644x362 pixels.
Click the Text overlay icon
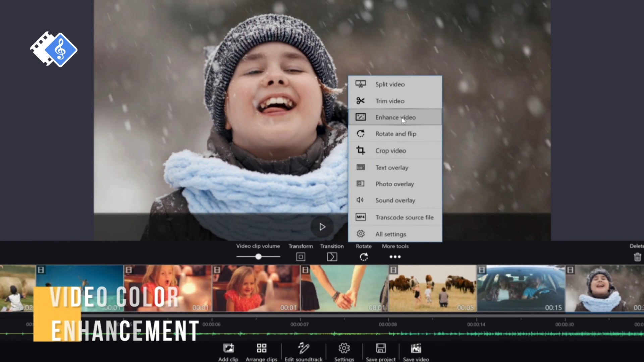pyautogui.click(x=361, y=167)
